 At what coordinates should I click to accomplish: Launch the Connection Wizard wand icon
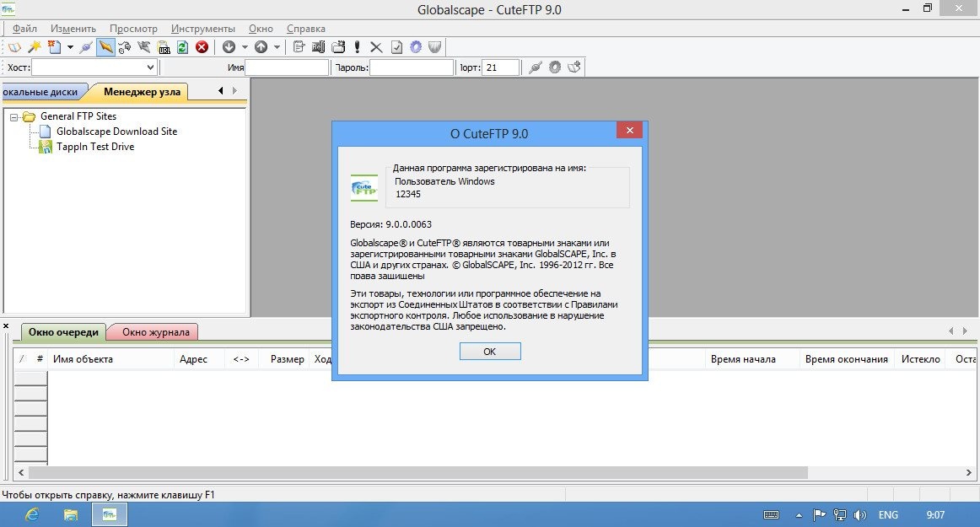35,47
